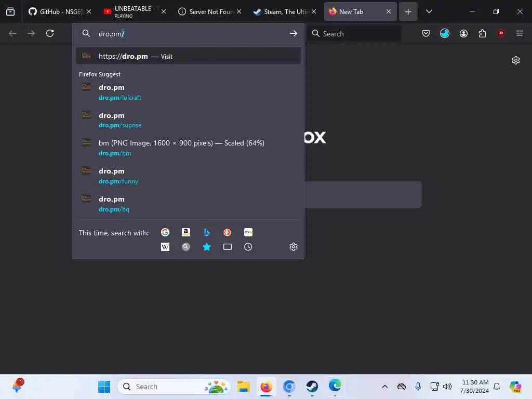Search this time with Wikipedia
This screenshot has height=399, width=532.
165,247
